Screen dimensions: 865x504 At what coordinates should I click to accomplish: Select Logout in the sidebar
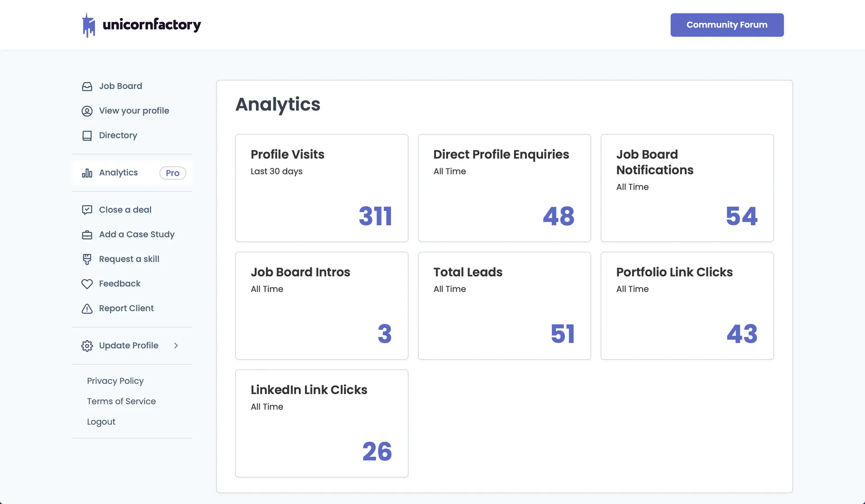(x=101, y=422)
